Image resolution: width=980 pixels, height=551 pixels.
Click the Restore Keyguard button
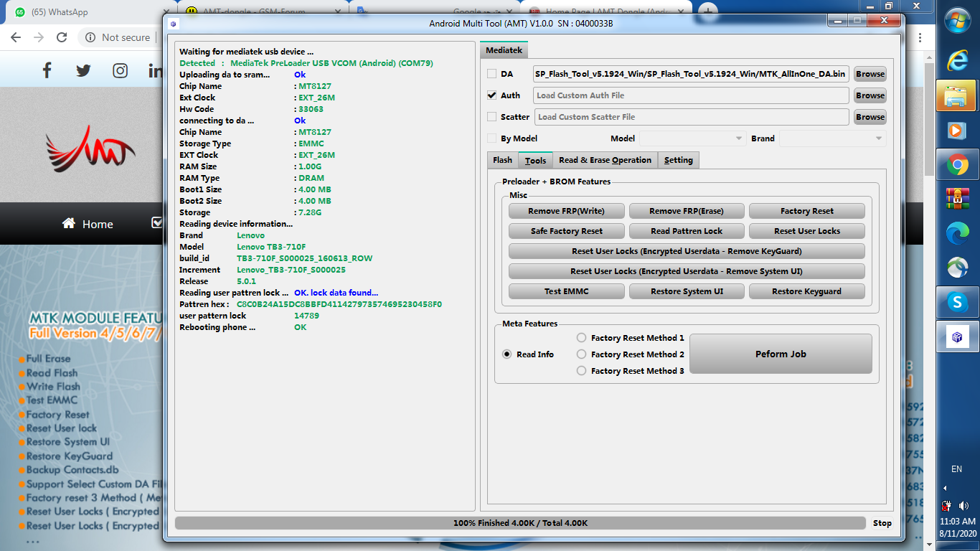tap(807, 291)
